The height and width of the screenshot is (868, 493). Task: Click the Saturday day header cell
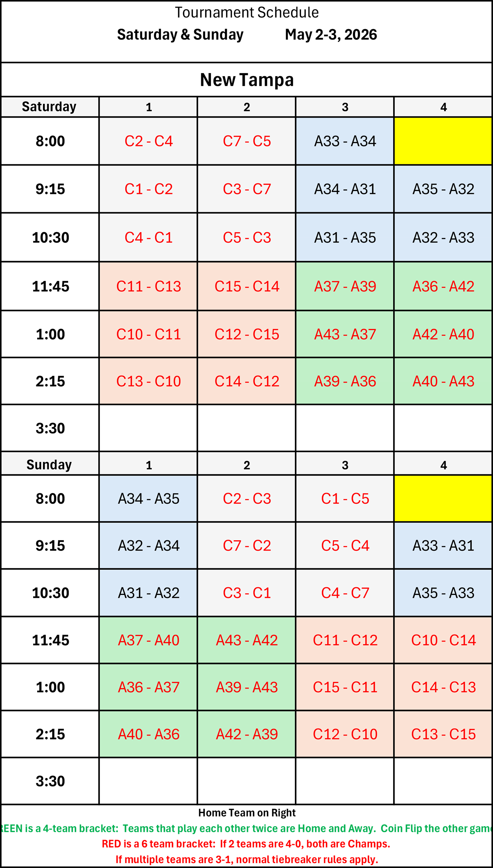(49, 107)
